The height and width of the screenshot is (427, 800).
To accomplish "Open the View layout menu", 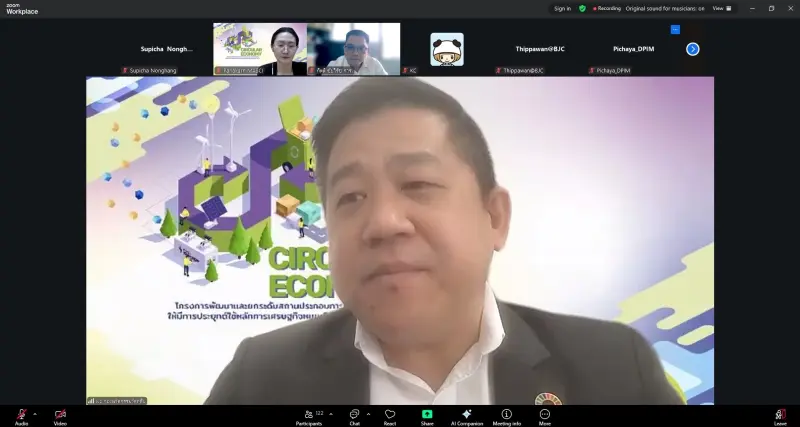I will coord(722,9).
